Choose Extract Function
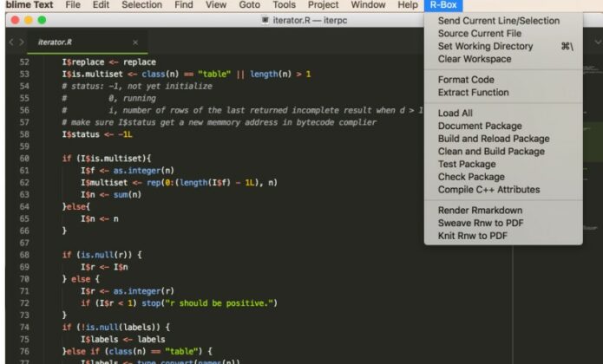The image size is (603, 364). (x=503, y=92)
